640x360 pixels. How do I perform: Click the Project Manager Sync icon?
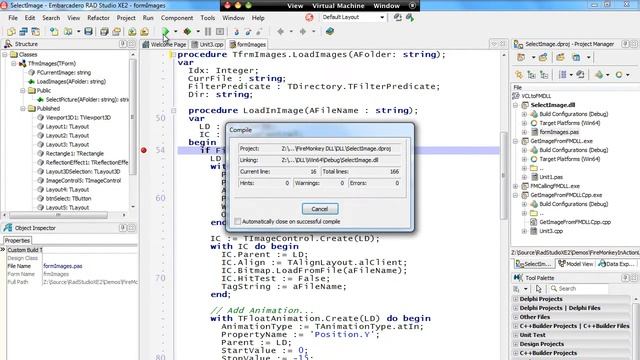[x=519, y=75]
